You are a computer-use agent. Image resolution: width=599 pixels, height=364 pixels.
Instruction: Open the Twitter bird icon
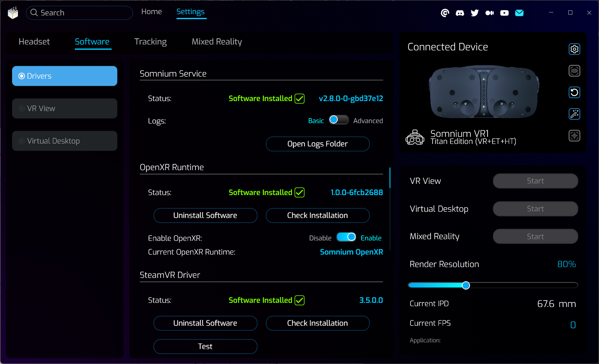pos(475,13)
